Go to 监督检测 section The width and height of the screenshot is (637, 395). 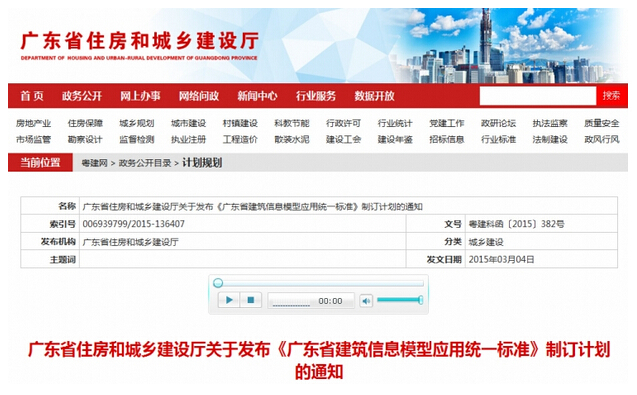click(136, 139)
